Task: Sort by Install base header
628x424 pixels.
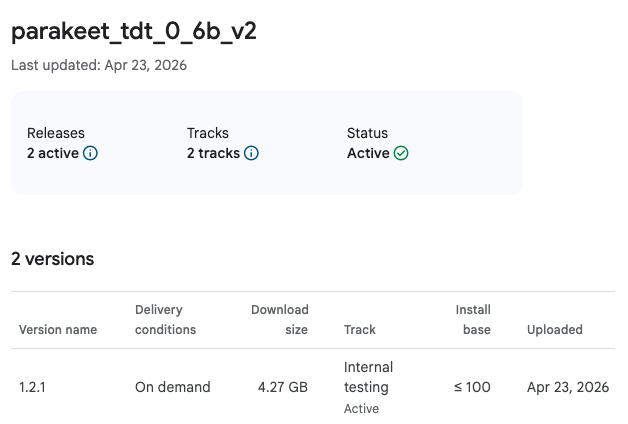Action: click(x=473, y=319)
